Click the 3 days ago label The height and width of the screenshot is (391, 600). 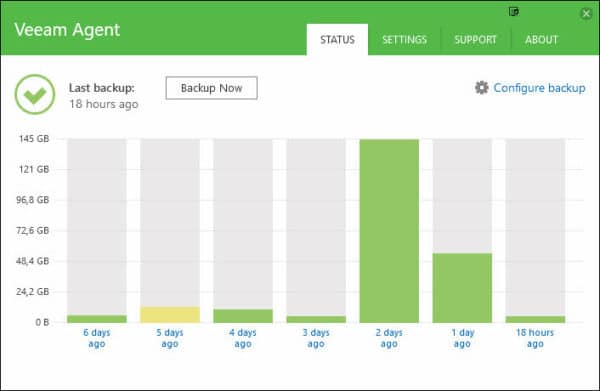tap(316, 338)
